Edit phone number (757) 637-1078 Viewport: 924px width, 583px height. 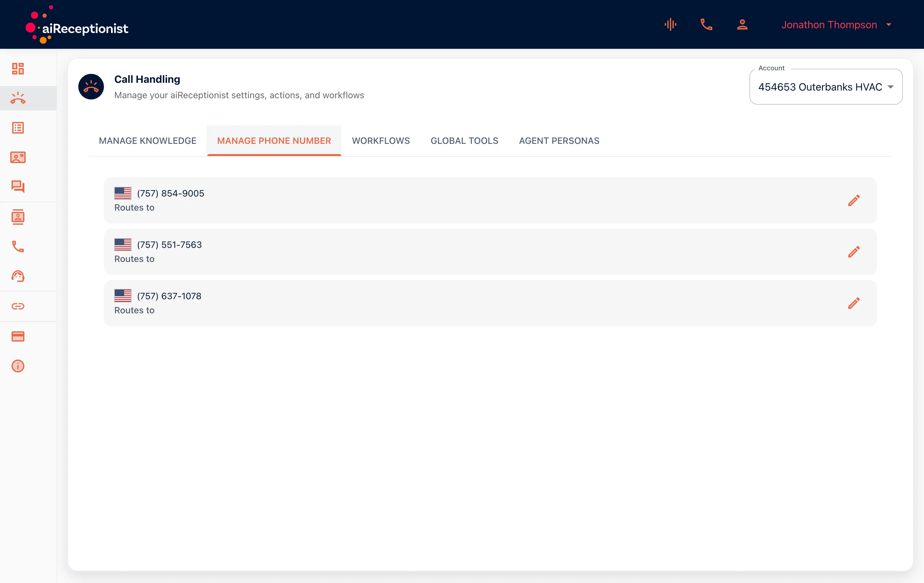(x=854, y=303)
